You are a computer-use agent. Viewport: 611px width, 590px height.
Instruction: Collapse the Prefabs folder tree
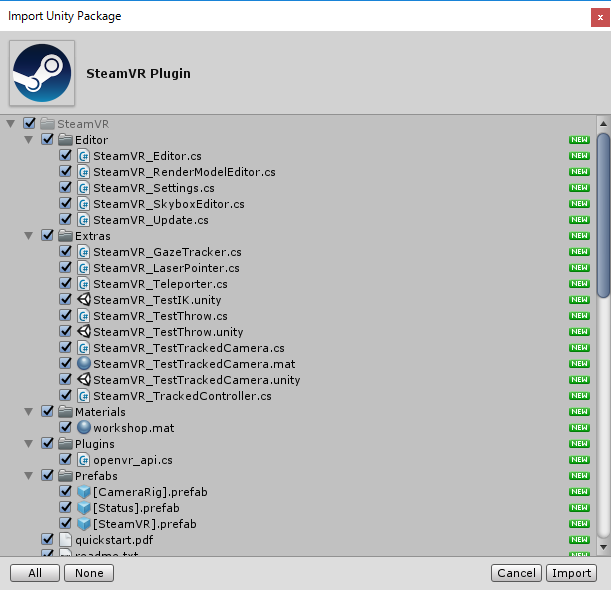pos(28,475)
